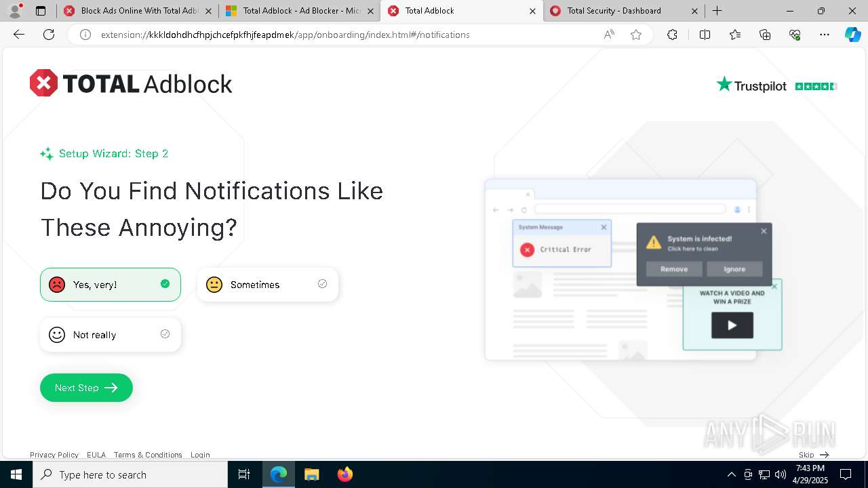Click the play video button in illustration
The image size is (868, 488).
click(732, 325)
